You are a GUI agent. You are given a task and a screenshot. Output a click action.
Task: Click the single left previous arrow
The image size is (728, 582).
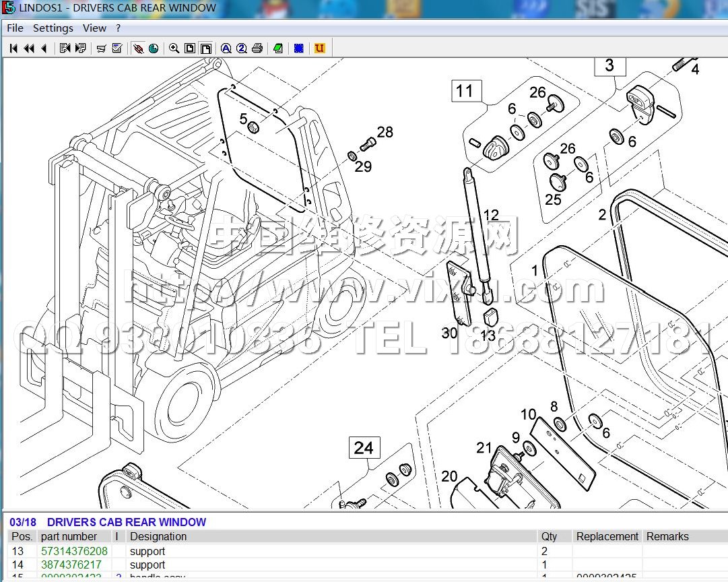click(44, 48)
